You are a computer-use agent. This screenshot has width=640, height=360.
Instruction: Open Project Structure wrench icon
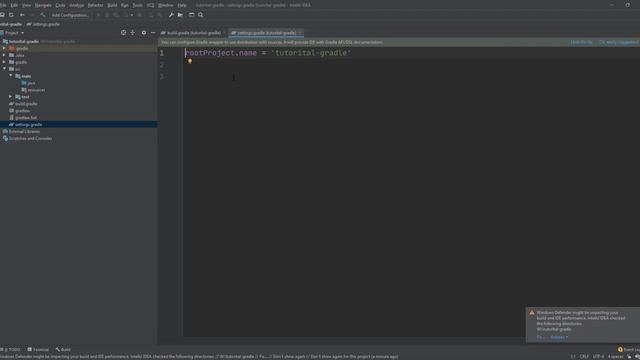(x=171, y=15)
